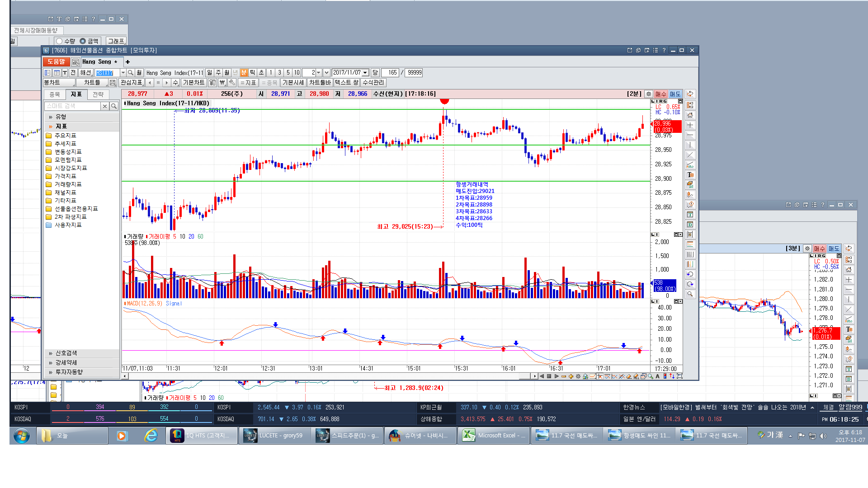Screen dimensions: 868x488
Task: Click the 기본차트 button
Action: [193, 83]
